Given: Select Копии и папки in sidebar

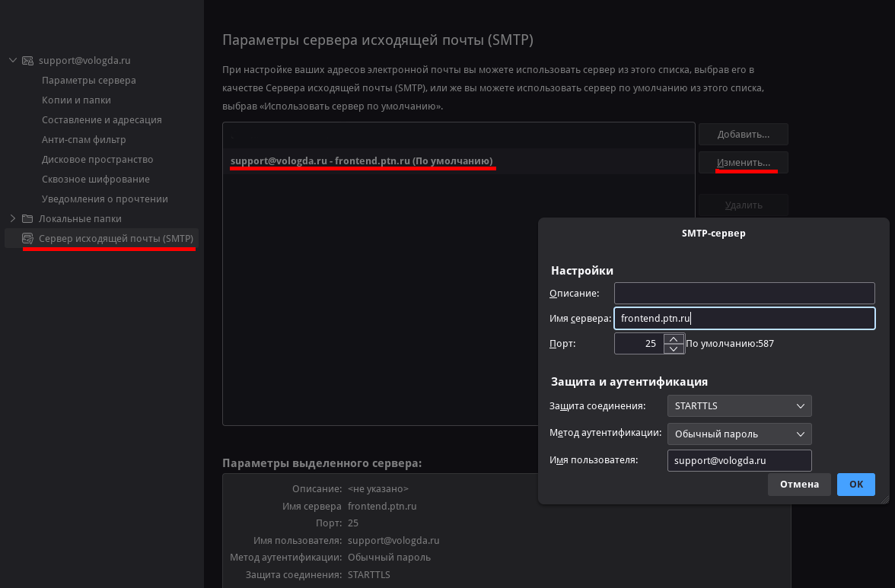Looking at the screenshot, I should pyautogui.click(x=76, y=100).
